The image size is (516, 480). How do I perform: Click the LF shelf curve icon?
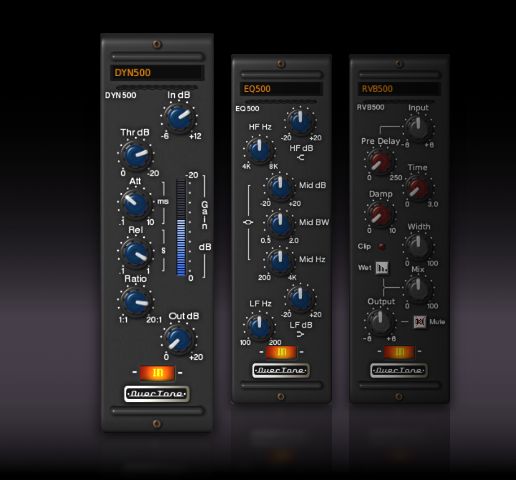point(300,334)
